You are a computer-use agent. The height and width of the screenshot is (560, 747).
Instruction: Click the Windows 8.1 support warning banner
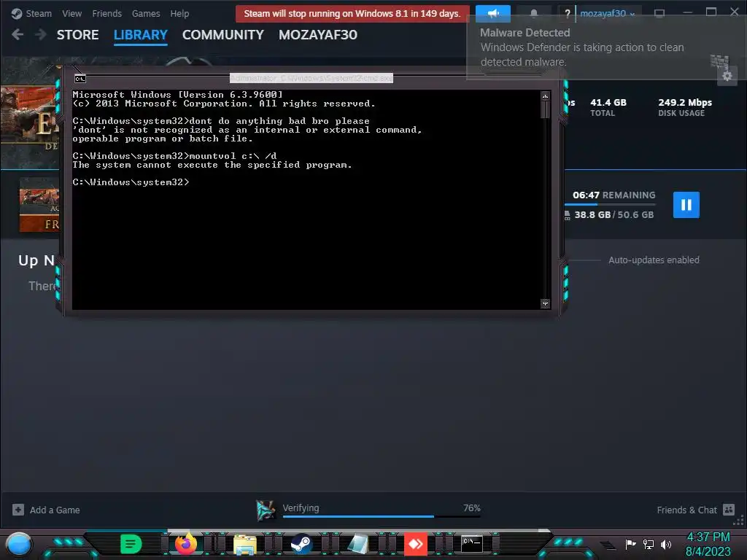[x=352, y=14]
